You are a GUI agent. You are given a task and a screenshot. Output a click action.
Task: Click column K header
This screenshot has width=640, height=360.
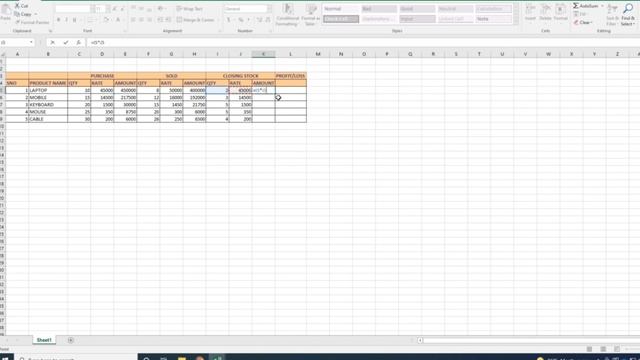(263, 54)
